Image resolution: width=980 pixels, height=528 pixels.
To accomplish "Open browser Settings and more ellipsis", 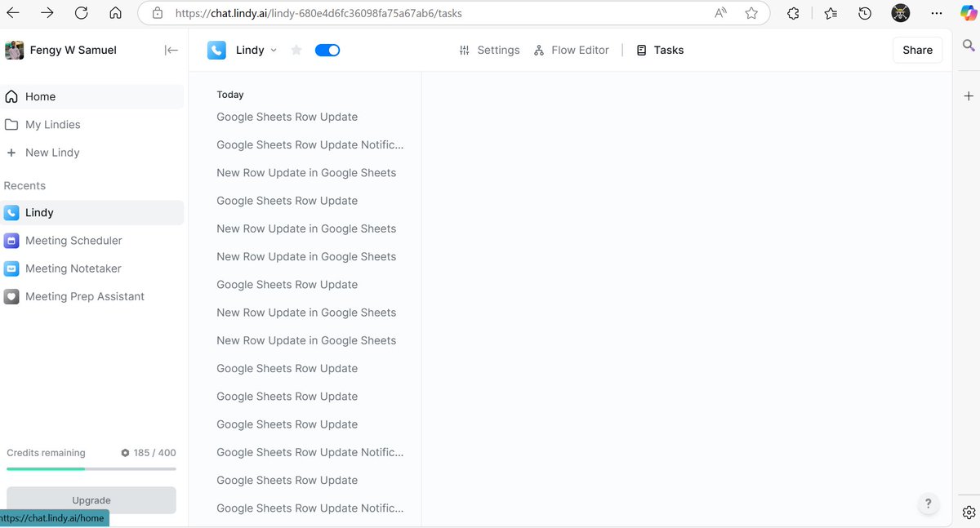I will pos(937,13).
